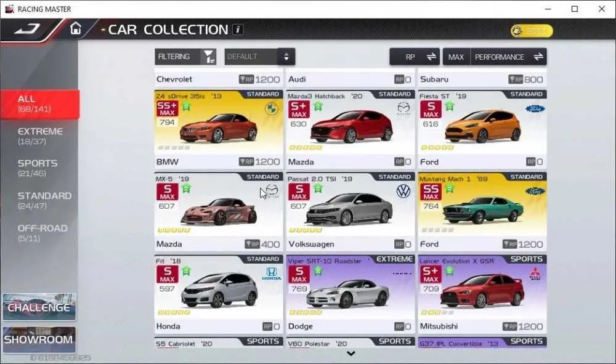Click the Mitsubishi logo on Lancer card

pos(535,273)
